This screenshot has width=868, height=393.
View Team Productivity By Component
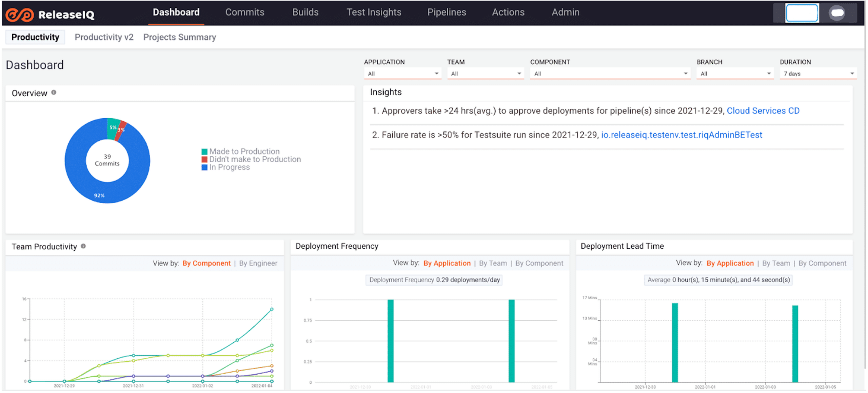(206, 263)
